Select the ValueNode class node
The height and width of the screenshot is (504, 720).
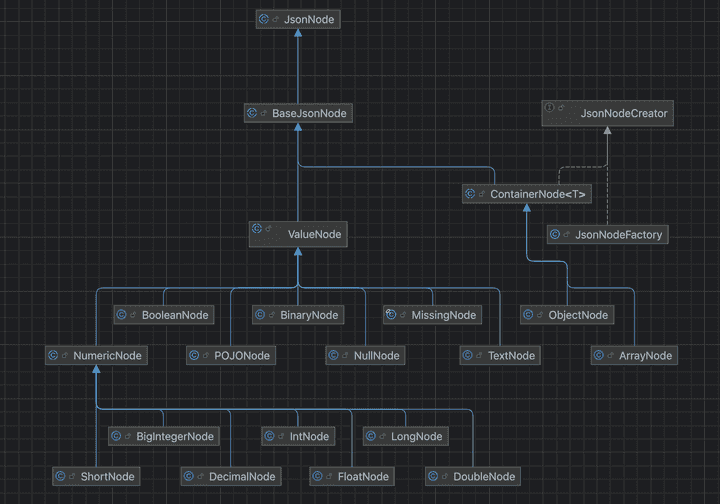click(x=298, y=235)
